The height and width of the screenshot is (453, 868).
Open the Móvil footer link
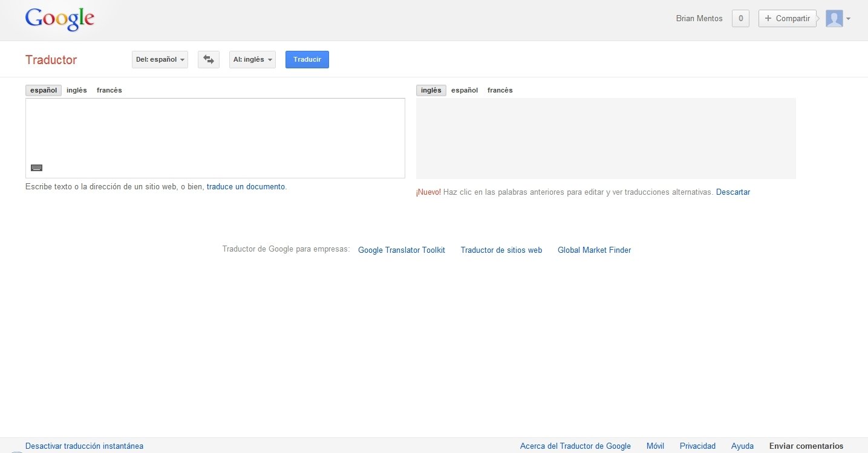pos(655,446)
